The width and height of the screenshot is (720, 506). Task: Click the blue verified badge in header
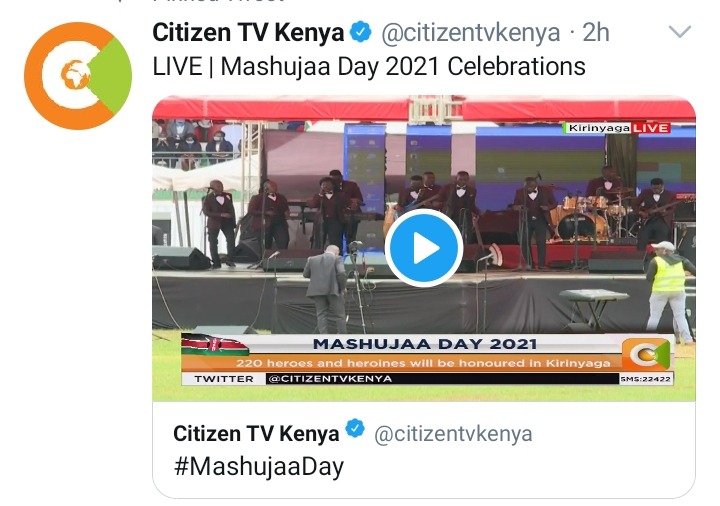coord(361,32)
